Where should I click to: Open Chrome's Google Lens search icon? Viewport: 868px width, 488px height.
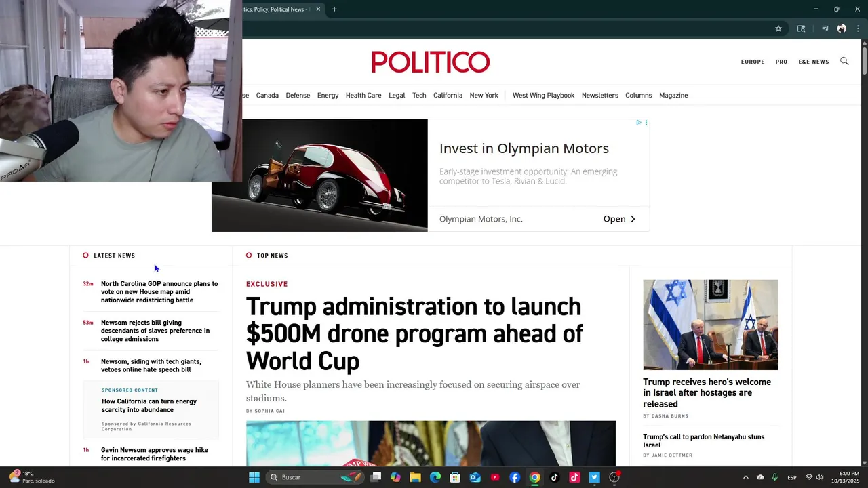click(801, 28)
